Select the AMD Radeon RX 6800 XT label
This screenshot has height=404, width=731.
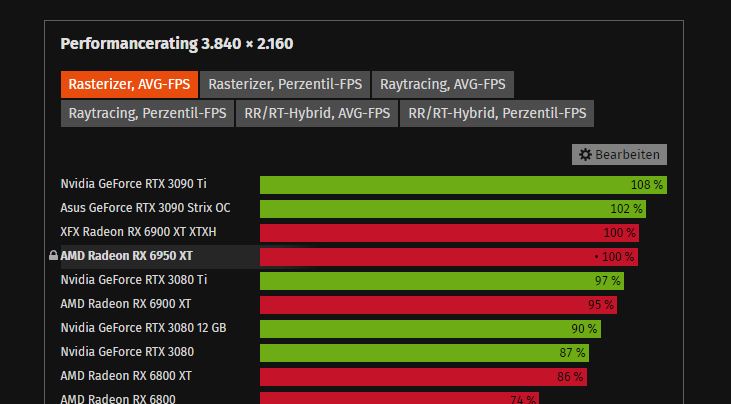pyautogui.click(x=126, y=376)
